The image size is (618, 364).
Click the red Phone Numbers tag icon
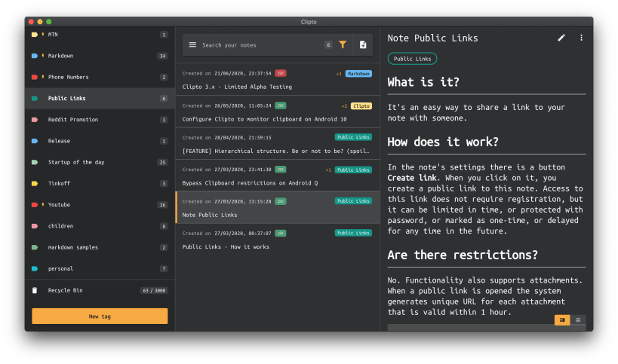[x=35, y=77]
